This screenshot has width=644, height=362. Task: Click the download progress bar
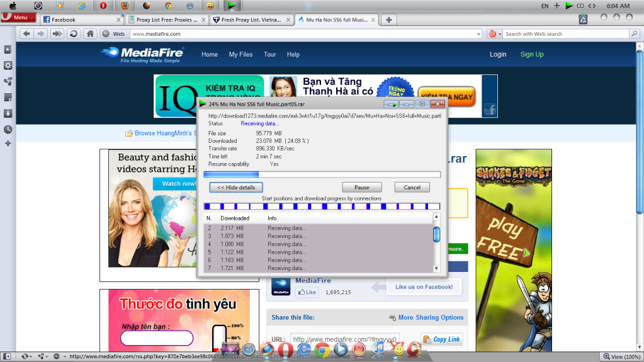pos(322,174)
